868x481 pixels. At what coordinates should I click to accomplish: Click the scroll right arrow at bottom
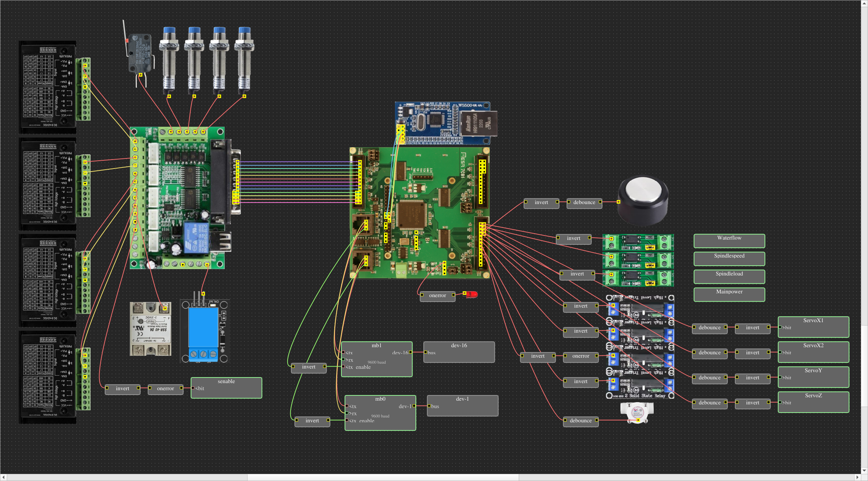(x=857, y=478)
